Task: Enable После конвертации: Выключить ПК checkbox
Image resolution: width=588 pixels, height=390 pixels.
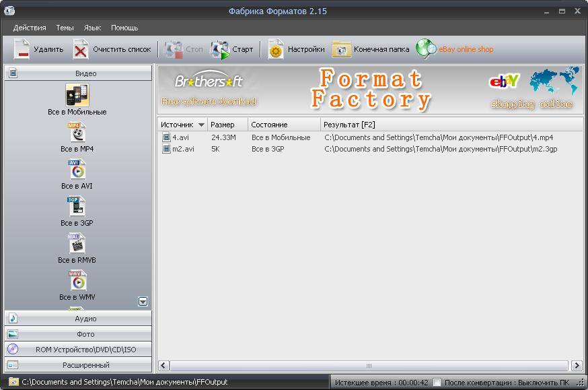Action: click(x=437, y=383)
